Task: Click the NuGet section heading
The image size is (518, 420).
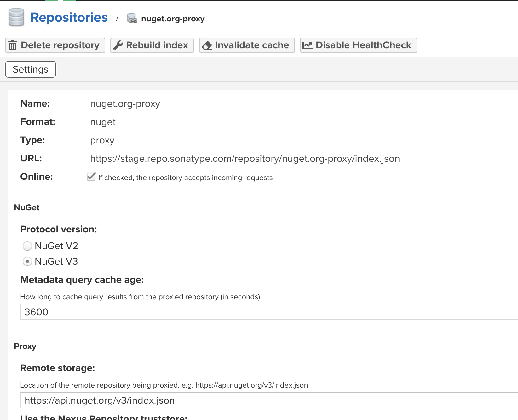Action: 27,207
